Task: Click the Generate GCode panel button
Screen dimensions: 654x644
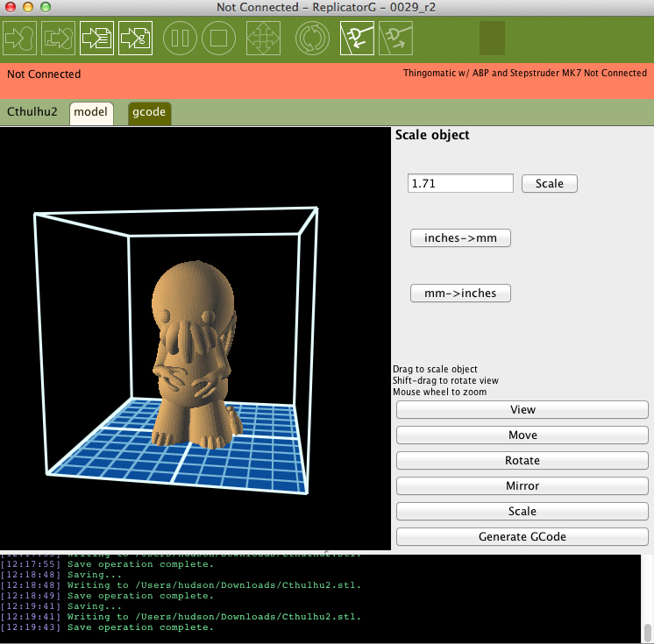Action: click(x=522, y=537)
